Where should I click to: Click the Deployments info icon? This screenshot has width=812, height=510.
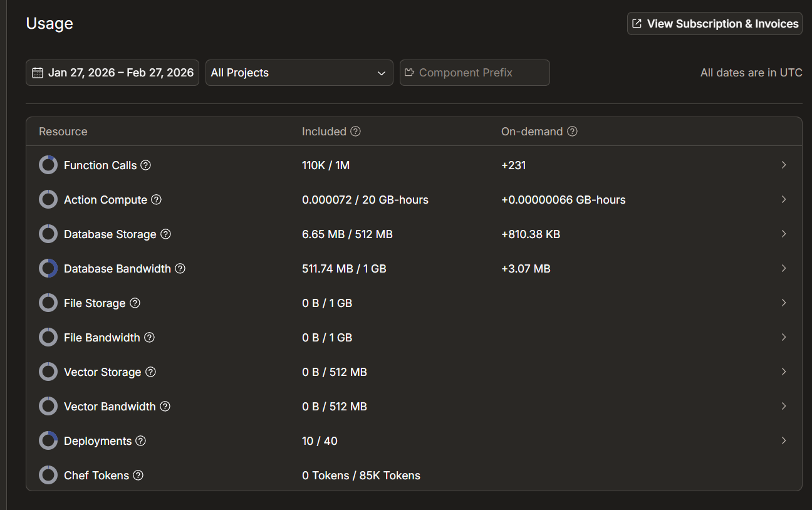click(x=141, y=441)
